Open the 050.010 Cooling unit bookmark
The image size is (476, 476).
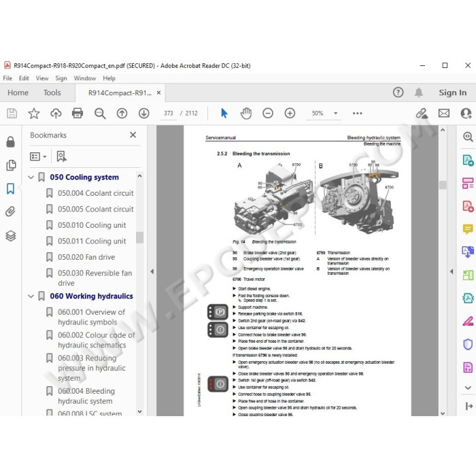pyautogui.click(x=92, y=225)
